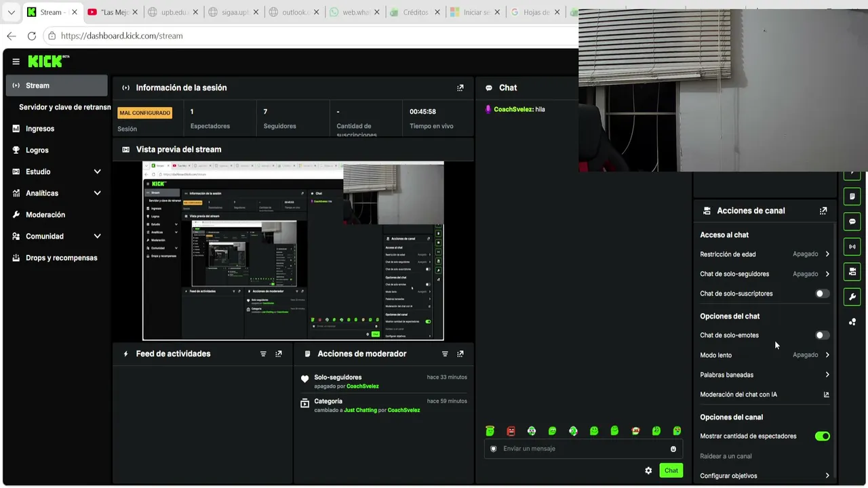Open chat settings gear
The width and height of the screenshot is (868, 488).
pyautogui.click(x=648, y=470)
